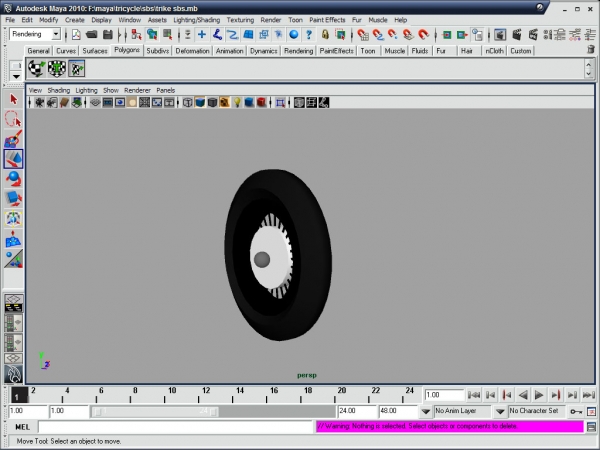Click the playback end field 24.00
The image size is (600, 450).
tap(357, 411)
